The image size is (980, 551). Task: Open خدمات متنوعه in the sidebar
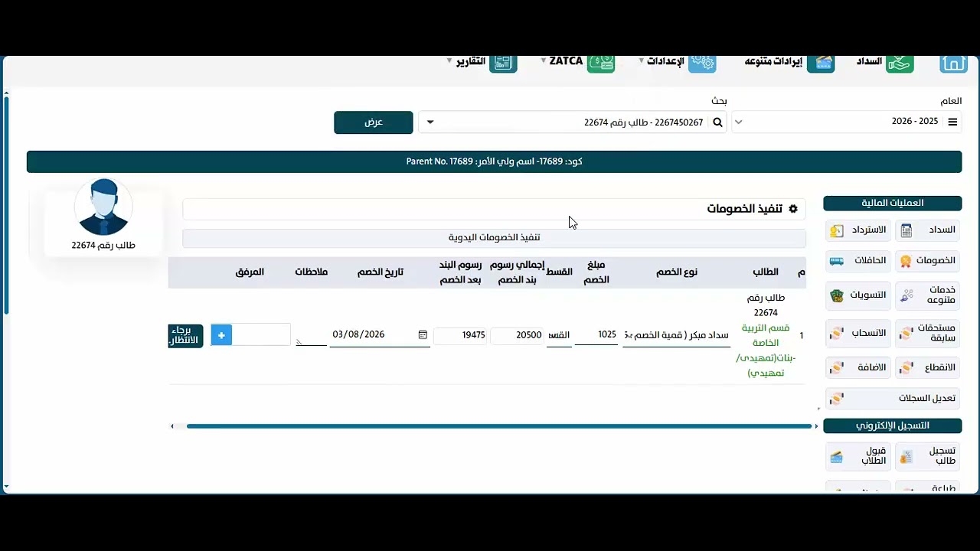[927, 295]
